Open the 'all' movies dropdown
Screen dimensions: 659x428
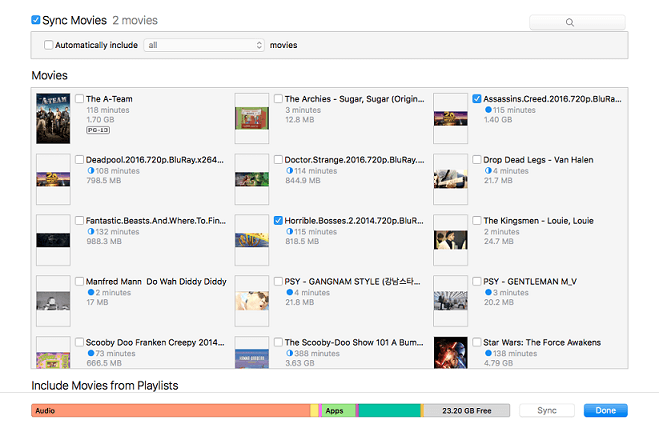(204, 45)
